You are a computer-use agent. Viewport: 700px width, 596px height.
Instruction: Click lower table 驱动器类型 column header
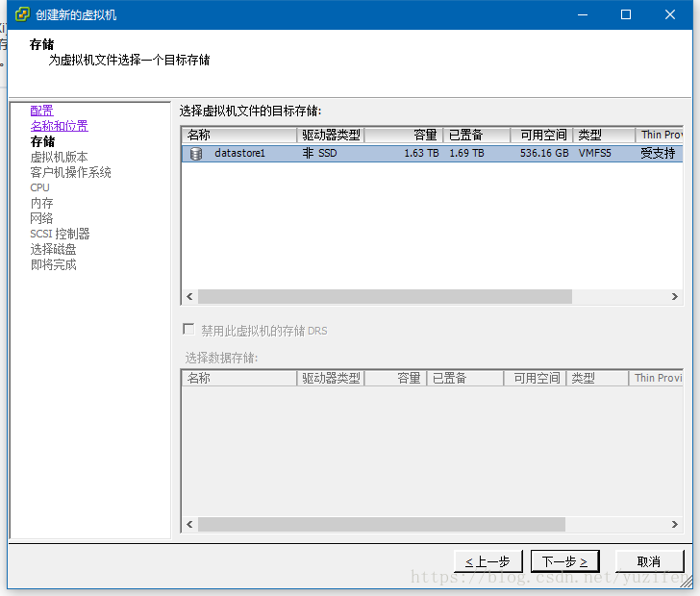pos(331,378)
